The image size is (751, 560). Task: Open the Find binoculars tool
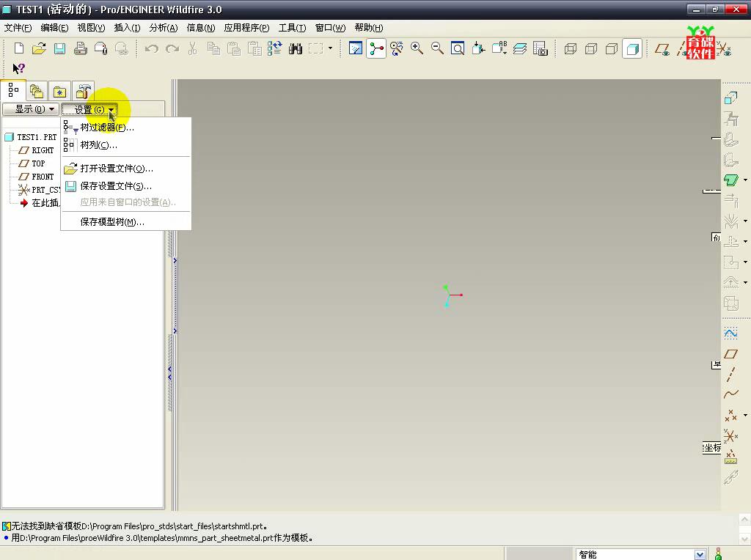[296, 48]
